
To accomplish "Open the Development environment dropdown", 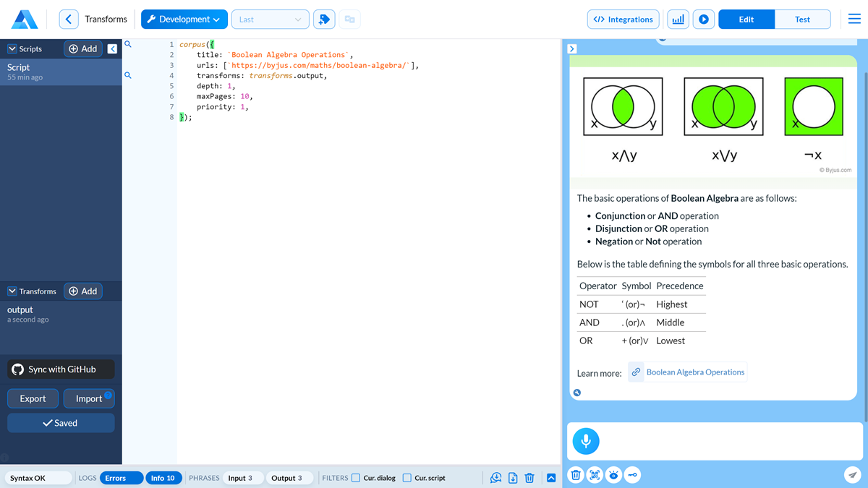I will coord(184,20).
